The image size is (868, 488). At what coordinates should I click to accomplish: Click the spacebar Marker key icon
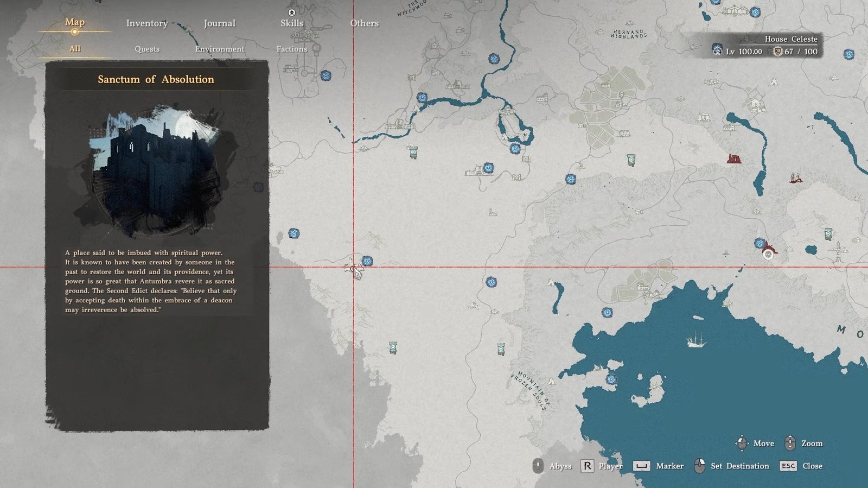(641, 466)
